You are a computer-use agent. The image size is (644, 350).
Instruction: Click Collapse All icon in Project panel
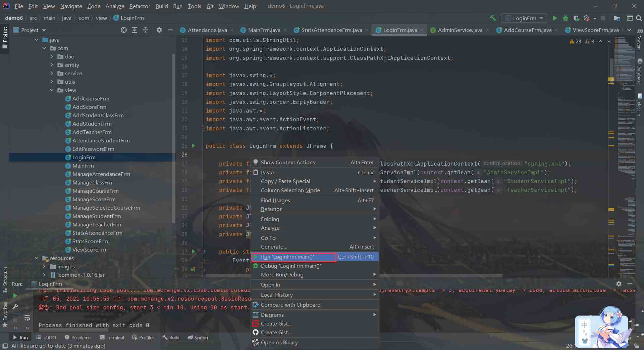[x=146, y=30]
